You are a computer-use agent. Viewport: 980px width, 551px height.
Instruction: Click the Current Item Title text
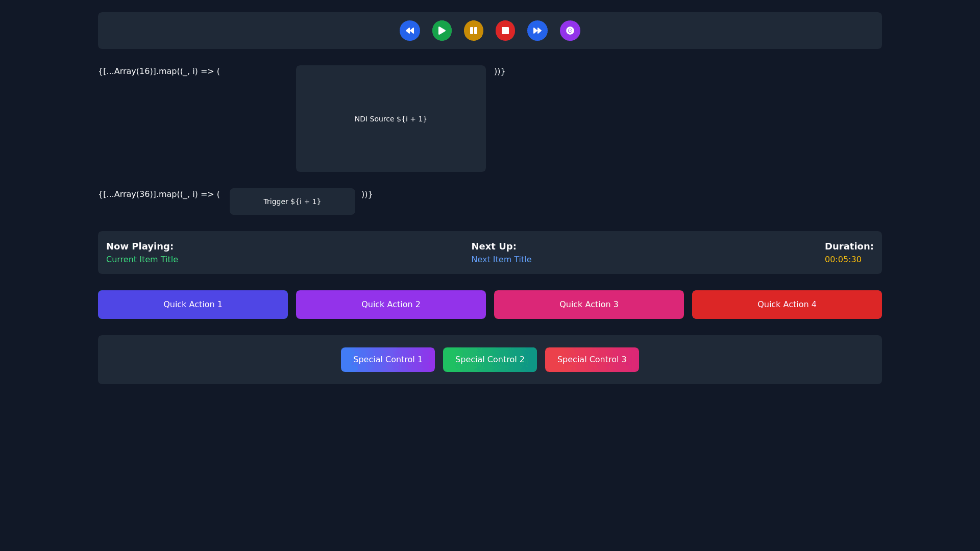pyautogui.click(x=142, y=259)
